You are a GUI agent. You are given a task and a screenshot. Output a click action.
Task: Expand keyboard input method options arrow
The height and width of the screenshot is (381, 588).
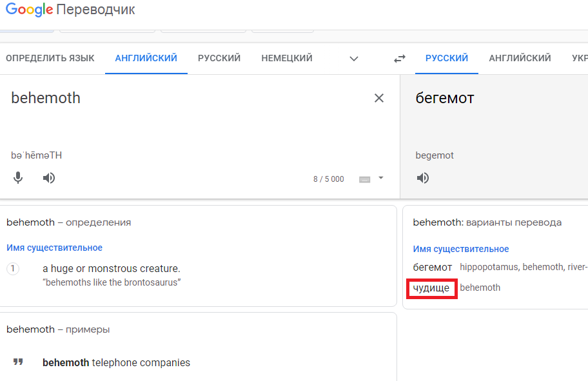click(x=381, y=178)
